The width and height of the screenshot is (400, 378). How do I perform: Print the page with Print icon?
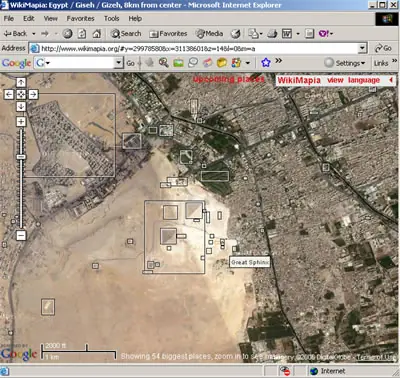(272, 33)
